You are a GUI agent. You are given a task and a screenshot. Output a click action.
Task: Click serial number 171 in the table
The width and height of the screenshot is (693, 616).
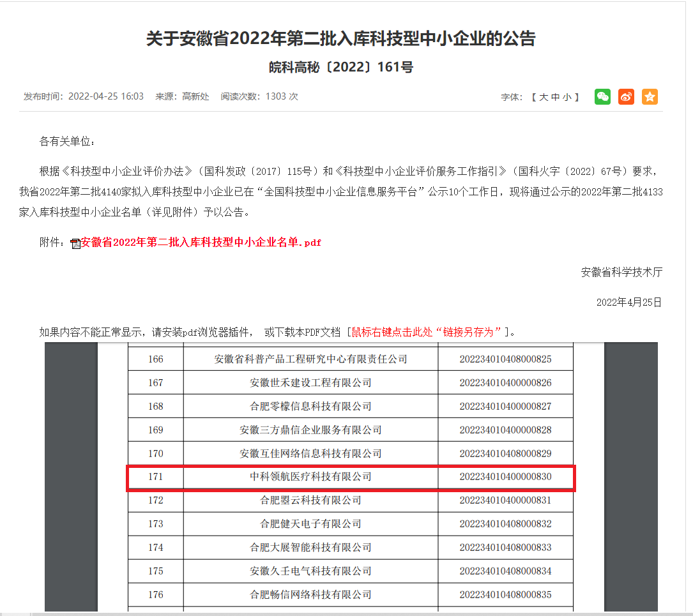coord(156,476)
